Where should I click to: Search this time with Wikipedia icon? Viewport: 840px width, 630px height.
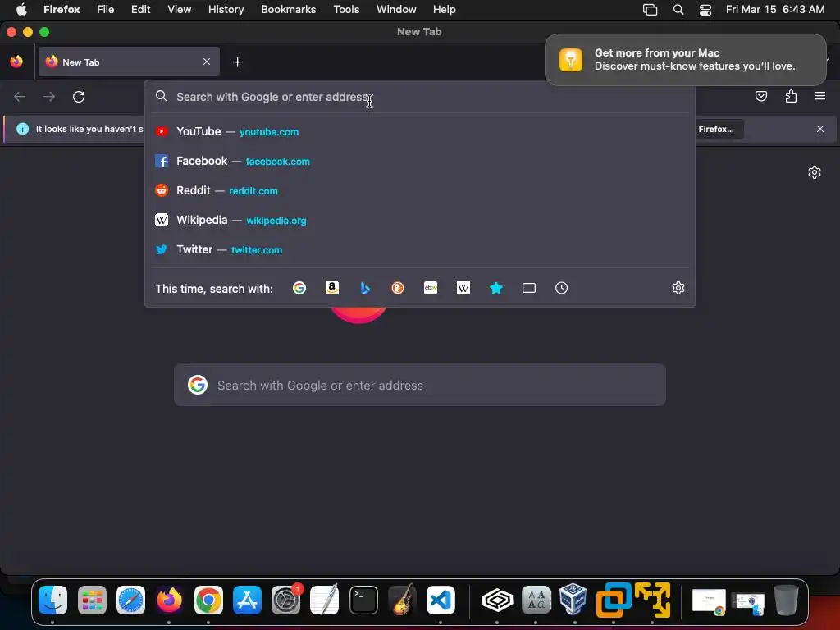click(463, 288)
